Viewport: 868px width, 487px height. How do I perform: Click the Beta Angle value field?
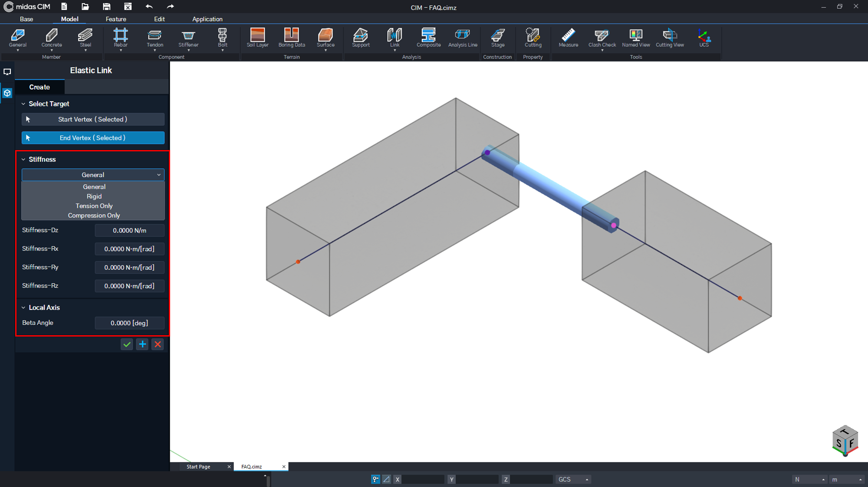(129, 323)
